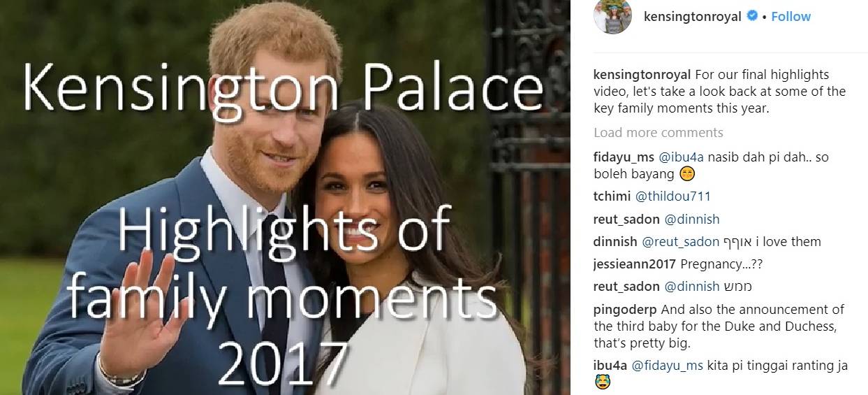Click kensingtonroyal username in the caption
Viewport: 868px width, 395px height.
pos(642,74)
